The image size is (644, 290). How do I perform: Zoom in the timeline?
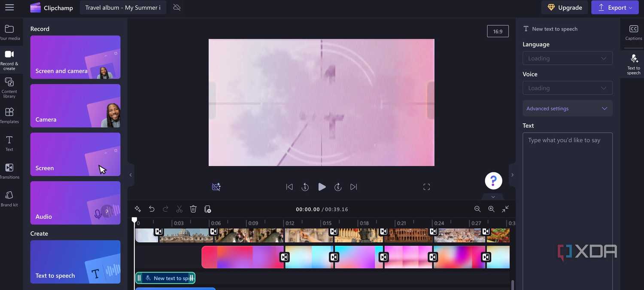click(491, 209)
